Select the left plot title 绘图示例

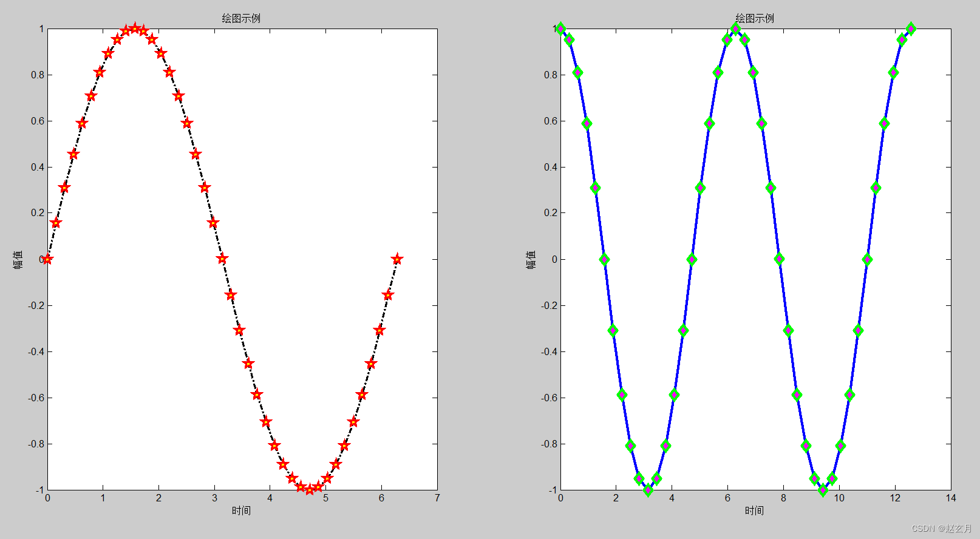coord(241,18)
